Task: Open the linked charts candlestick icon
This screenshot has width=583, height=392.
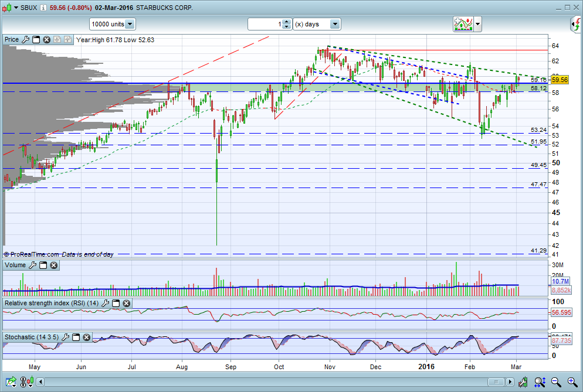Action: click(x=27, y=381)
